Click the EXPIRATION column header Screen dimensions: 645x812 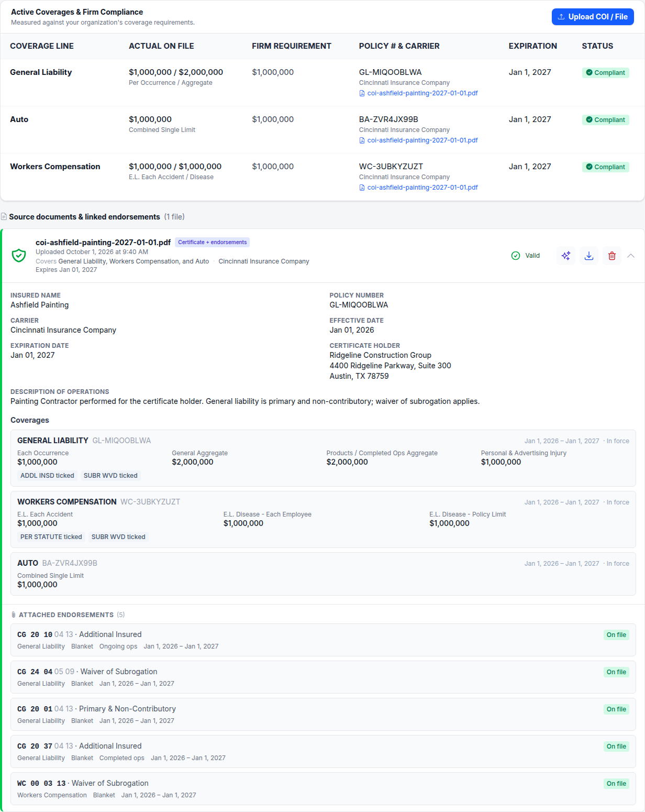(x=533, y=46)
